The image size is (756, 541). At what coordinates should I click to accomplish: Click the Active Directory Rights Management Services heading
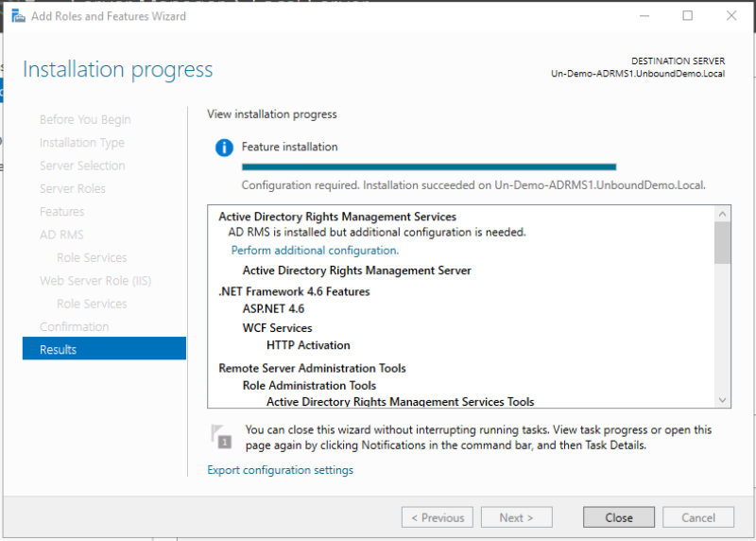coord(337,217)
